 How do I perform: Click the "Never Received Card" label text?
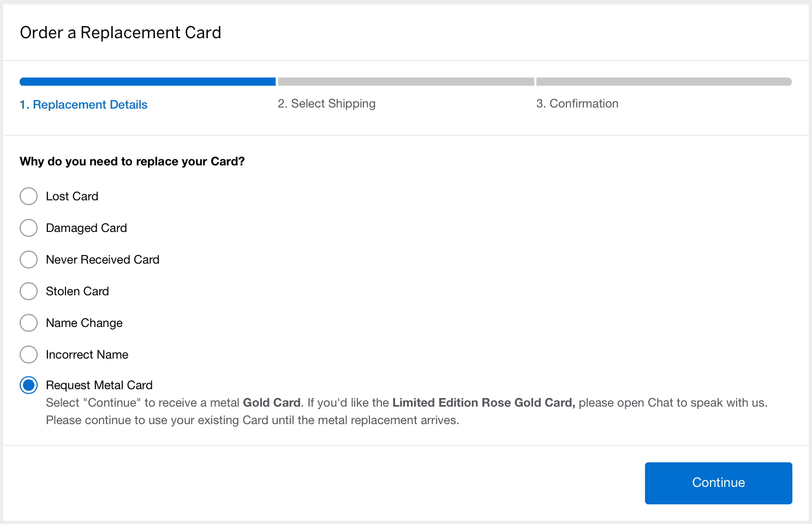103,260
